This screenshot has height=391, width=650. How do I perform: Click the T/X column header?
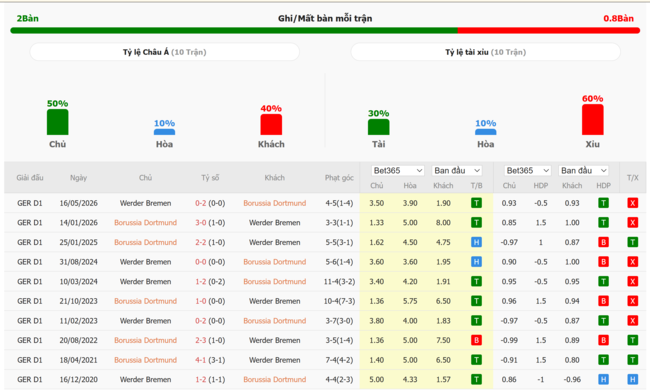(x=633, y=177)
